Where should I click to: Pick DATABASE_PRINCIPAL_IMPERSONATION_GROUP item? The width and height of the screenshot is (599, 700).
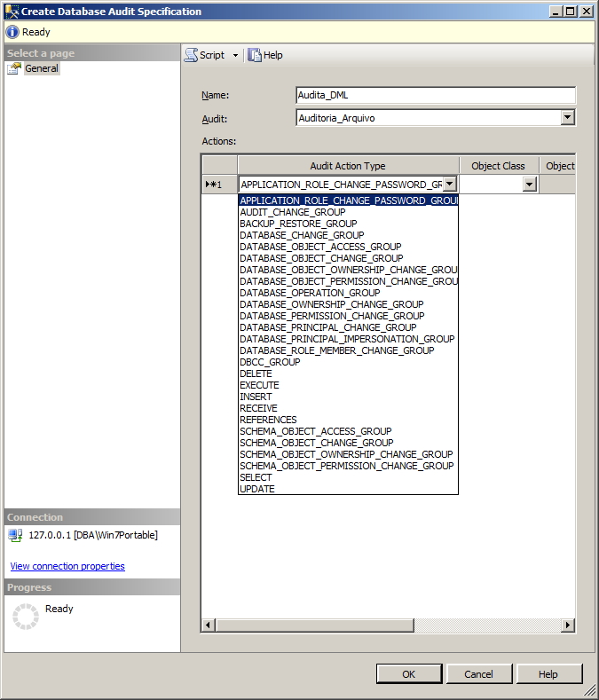point(349,339)
